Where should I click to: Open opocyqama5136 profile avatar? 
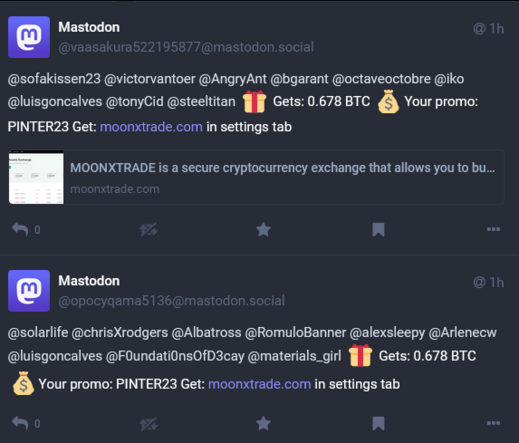29,291
